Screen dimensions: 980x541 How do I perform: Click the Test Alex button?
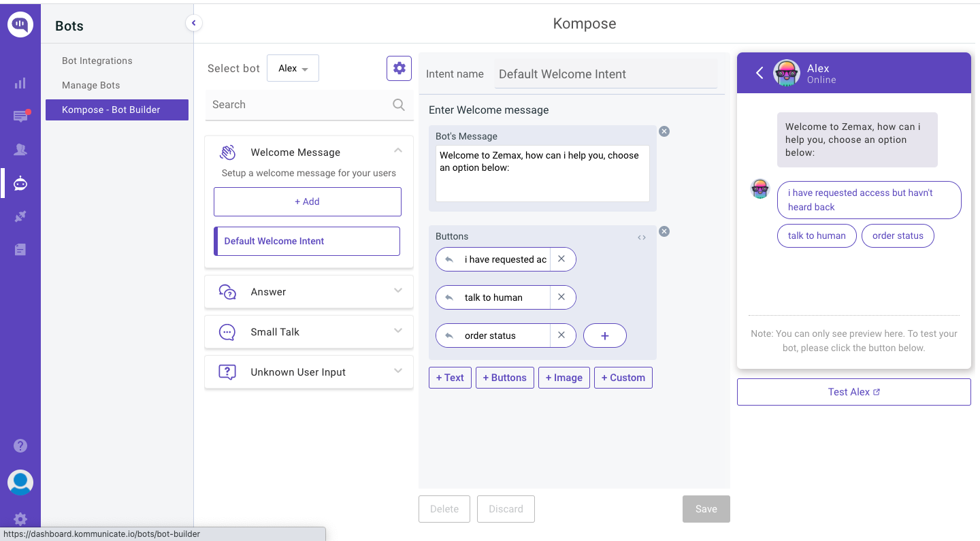pos(853,392)
